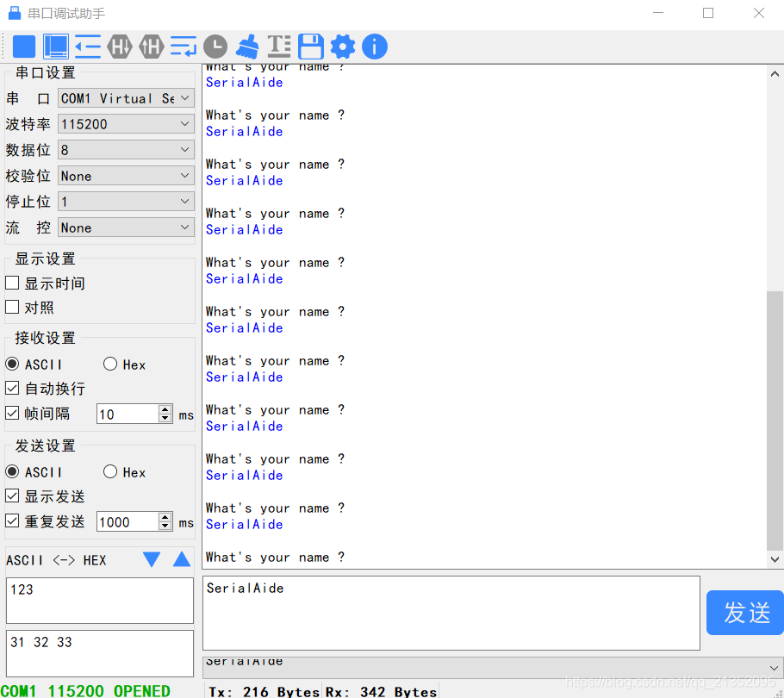This screenshot has height=698, width=784.
Task: Clear the receive area with broom icon
Action: tap(247, 47)
